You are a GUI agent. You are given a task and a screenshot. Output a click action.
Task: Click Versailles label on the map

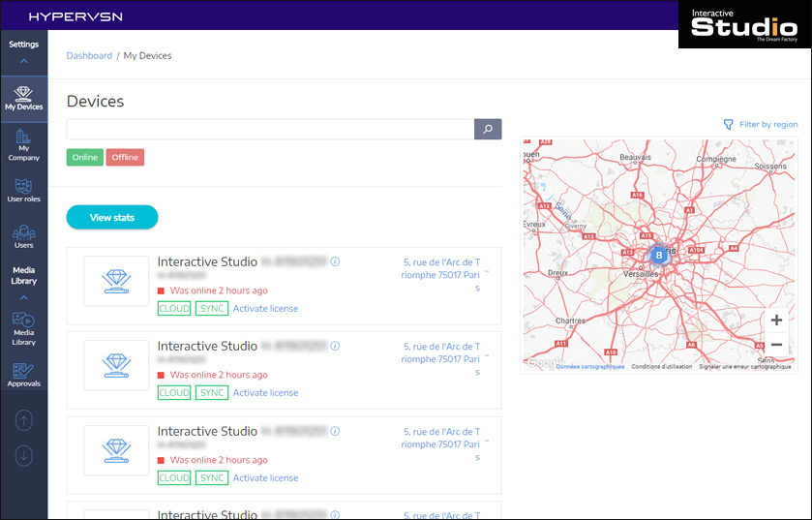point(641,274)
